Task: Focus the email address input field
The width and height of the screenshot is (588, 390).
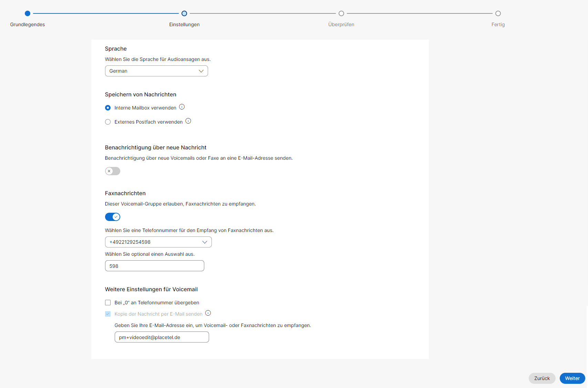Action: tap(162, 337)
